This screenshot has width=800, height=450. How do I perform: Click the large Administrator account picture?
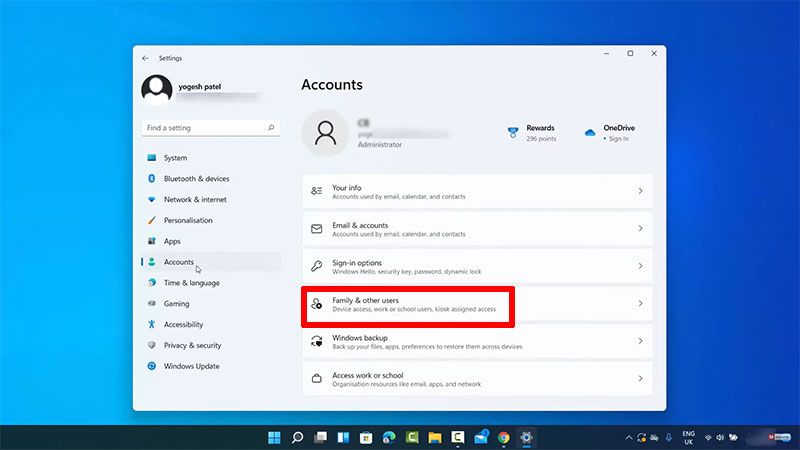[x=326, y=133]
